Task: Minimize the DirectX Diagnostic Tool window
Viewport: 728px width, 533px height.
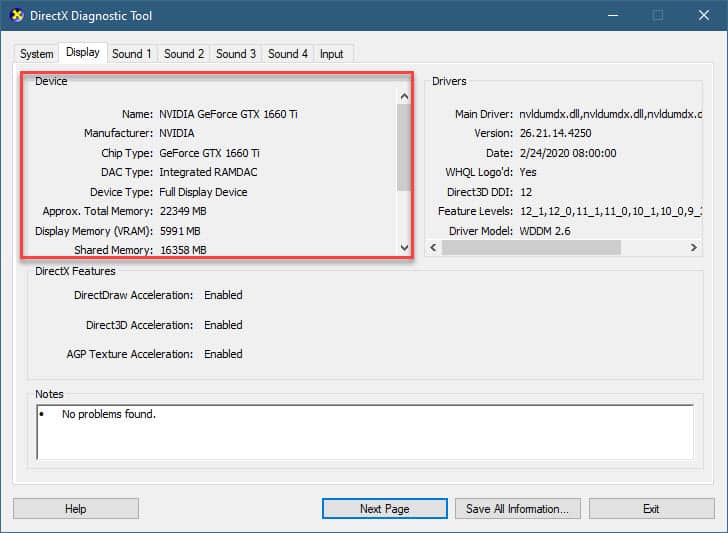Action: click(x=613, y=15)
